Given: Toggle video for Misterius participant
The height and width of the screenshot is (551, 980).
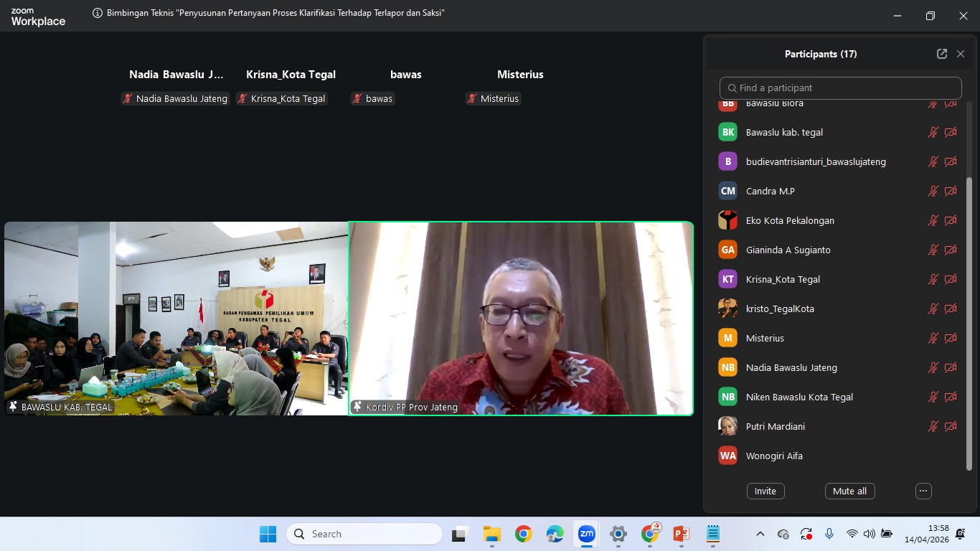Looking at the screenshot, I should tap(951, 338).
